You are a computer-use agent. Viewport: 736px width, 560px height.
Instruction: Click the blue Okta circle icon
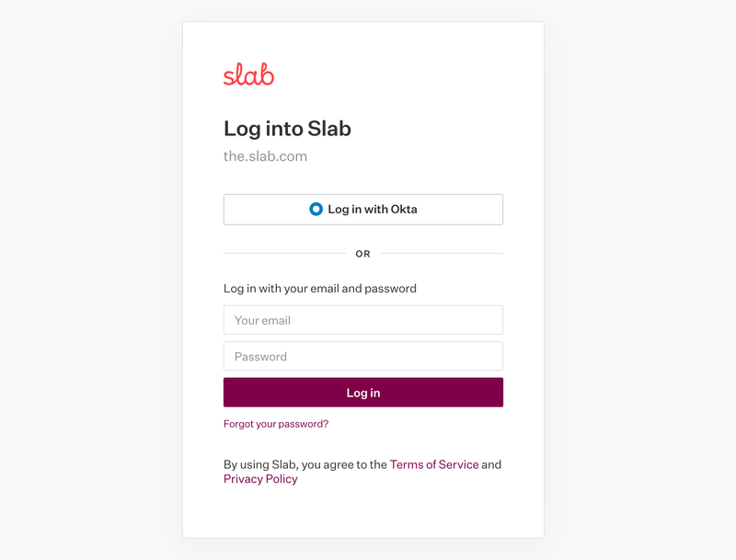point(316,210)
